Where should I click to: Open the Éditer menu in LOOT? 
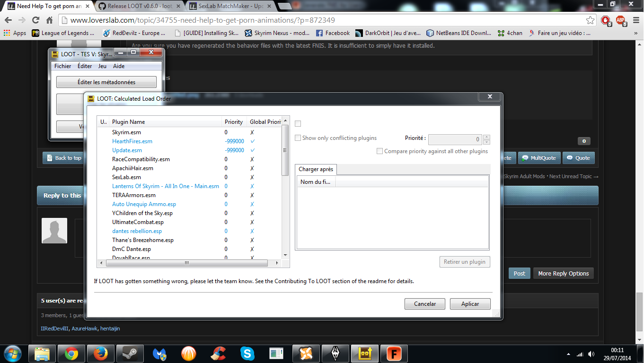click(85, 66)
